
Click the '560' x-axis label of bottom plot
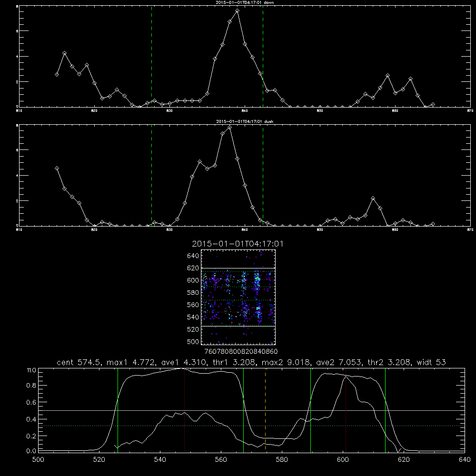point(221,460)
